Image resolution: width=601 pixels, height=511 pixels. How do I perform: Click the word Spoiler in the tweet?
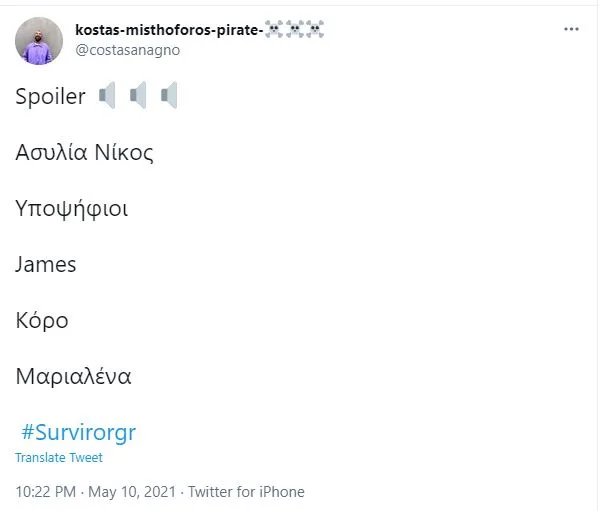[x=50, y=96]
